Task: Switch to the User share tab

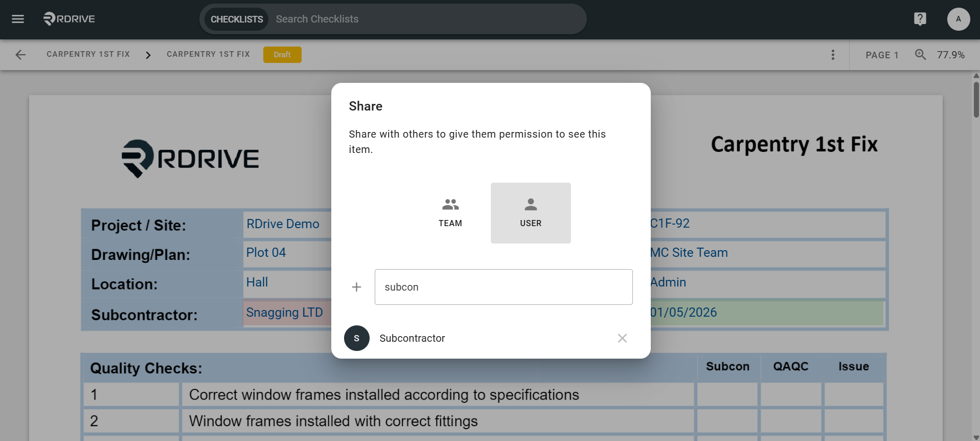Action: [x=531, y=213]
